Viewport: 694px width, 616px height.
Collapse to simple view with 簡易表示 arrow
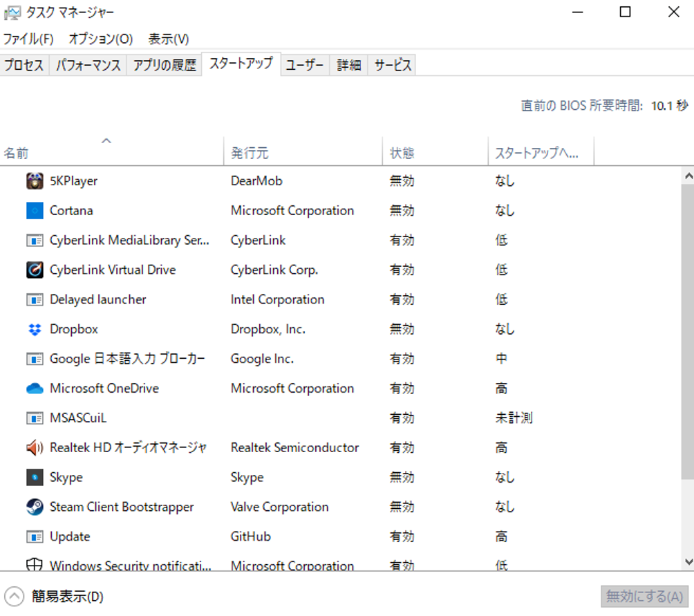click(x=14, y=596)
